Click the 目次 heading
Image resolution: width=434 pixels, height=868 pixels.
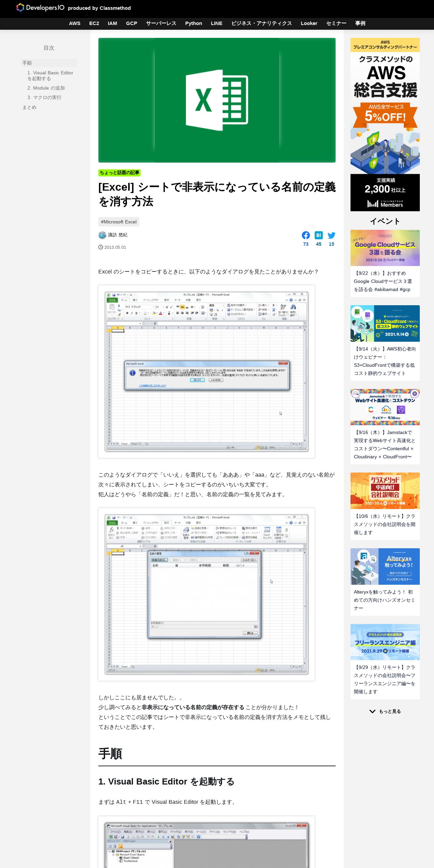tap(49, 48)
